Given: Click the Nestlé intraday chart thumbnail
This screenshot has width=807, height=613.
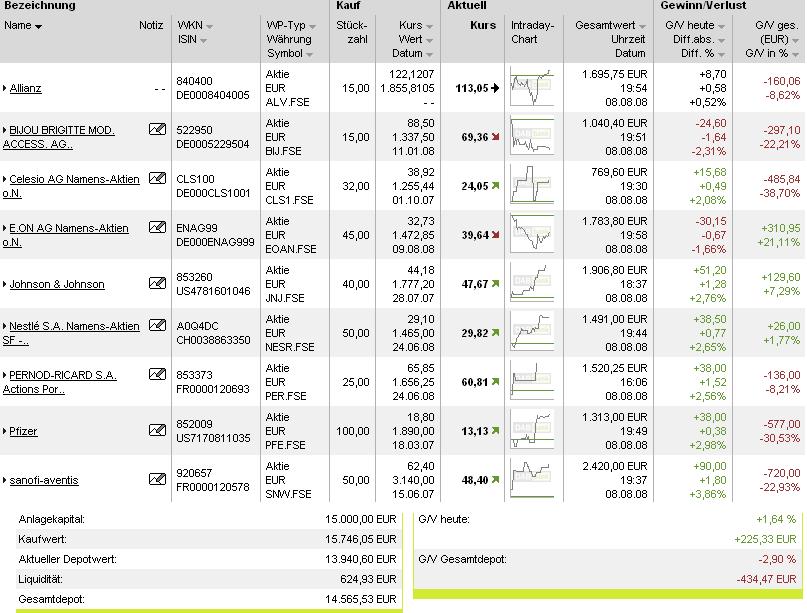Looking at the screenshot, I should tap(532, 332).
